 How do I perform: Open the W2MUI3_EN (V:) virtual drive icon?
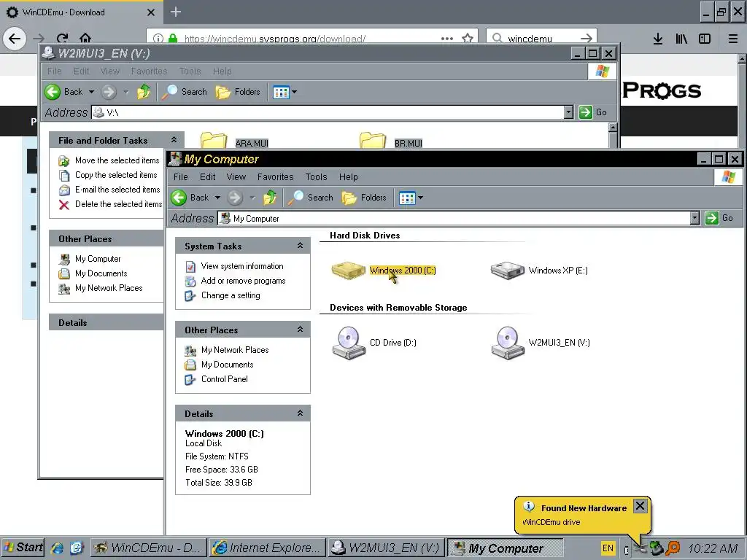coord(508,343)
